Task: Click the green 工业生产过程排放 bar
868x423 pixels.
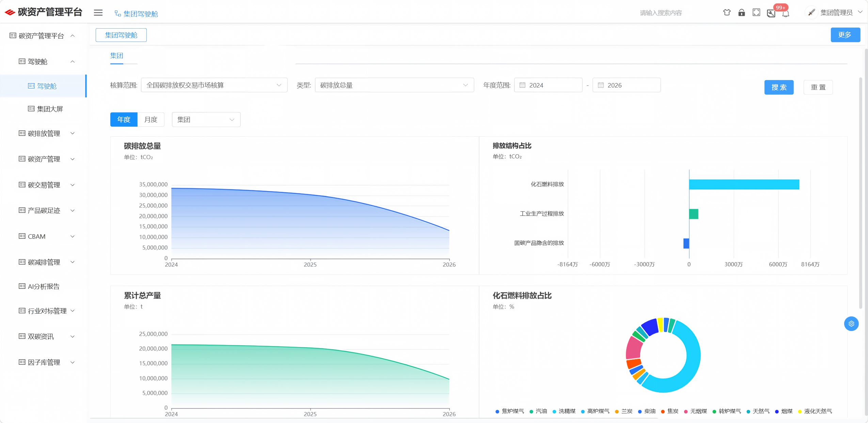Action: [x=694, y=214]
